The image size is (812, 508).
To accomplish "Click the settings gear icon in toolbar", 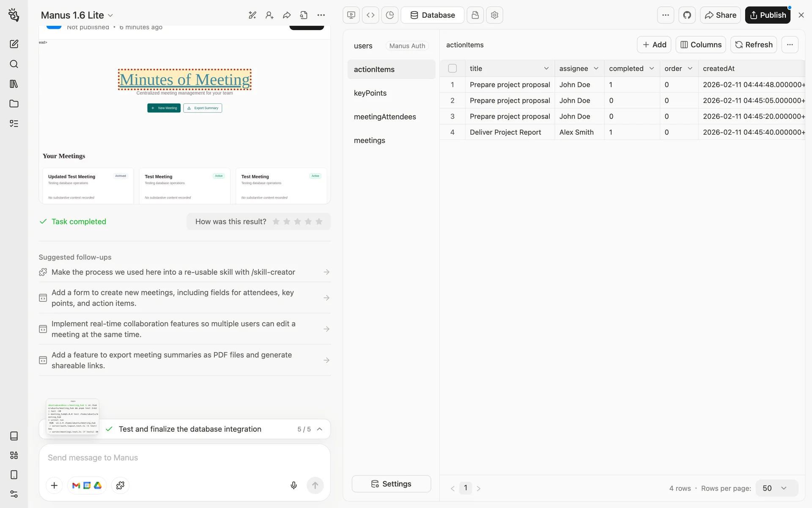I will pyautogui.click(x=494, y=15).
